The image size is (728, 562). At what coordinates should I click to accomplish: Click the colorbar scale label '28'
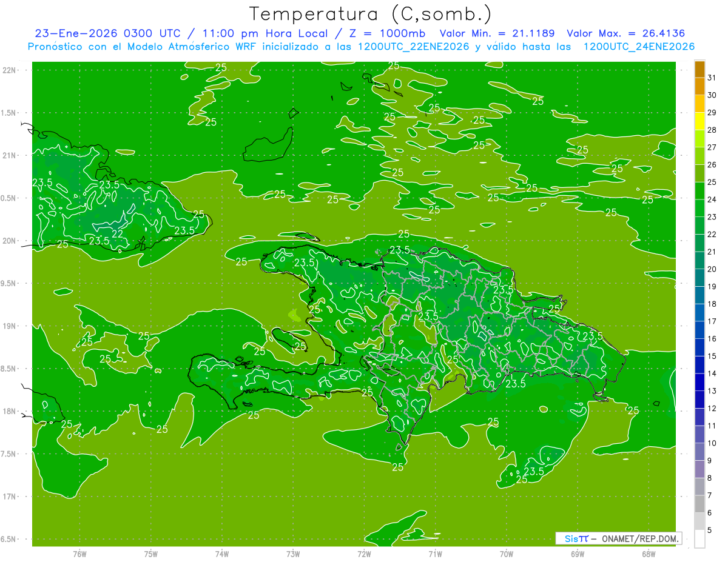pyautogui.click(x=712, y=130)
